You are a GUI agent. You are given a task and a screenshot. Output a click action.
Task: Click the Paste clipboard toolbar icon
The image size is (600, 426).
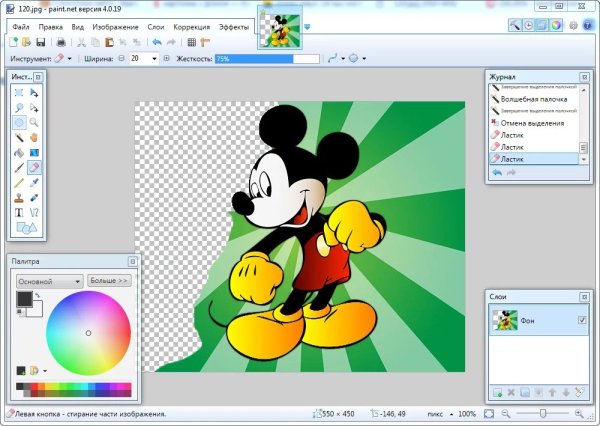[109, 42]
